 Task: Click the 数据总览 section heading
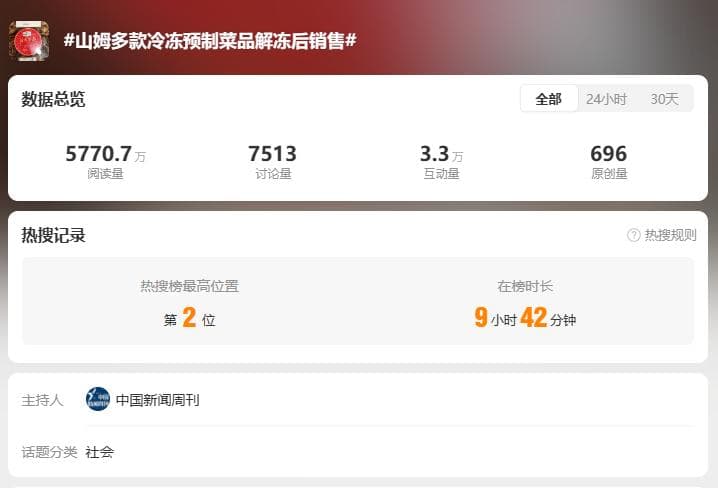click(x=53, y=99)
